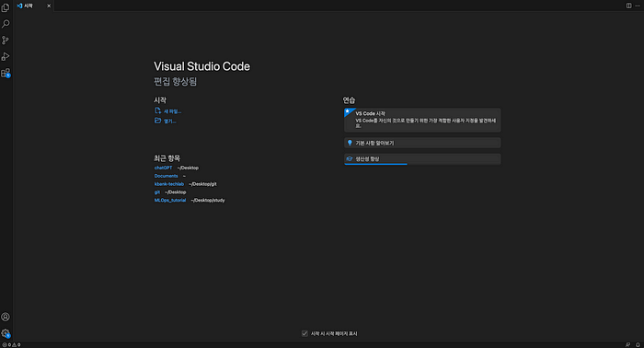The image size is (644, 348).
Task: Click the 최근 항목 heading
Action: (167, 158)
